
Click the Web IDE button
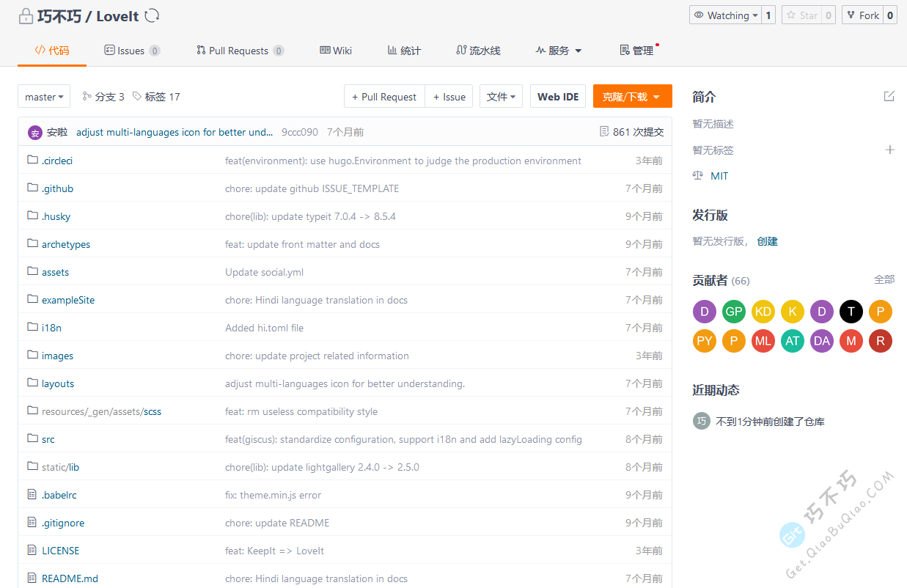coord(557,97)
